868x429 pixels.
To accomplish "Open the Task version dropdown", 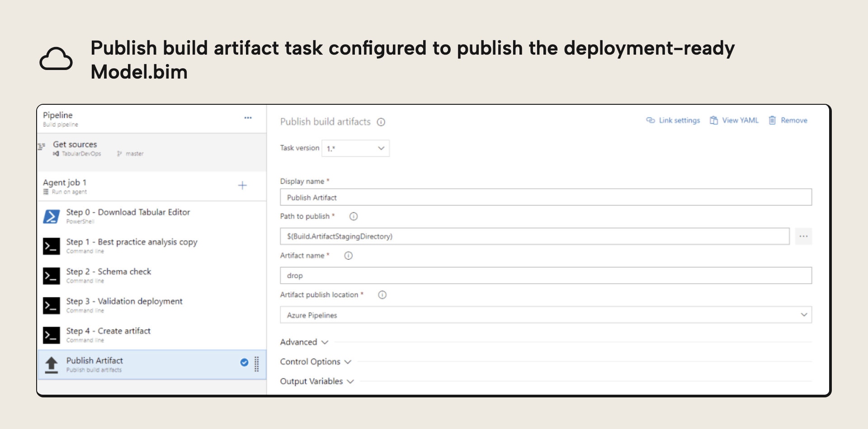I will (355, 148).
